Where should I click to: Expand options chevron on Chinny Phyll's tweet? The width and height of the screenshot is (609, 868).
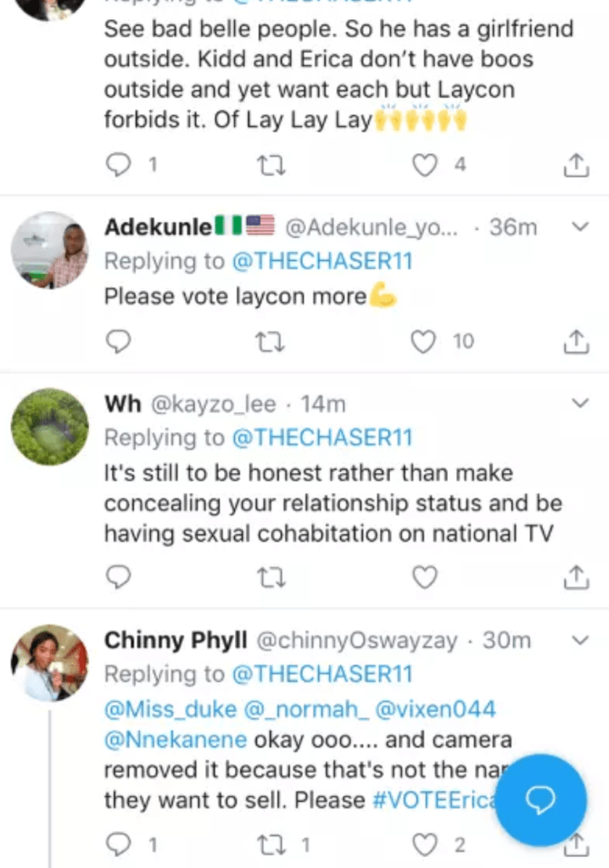pos(581,641)
